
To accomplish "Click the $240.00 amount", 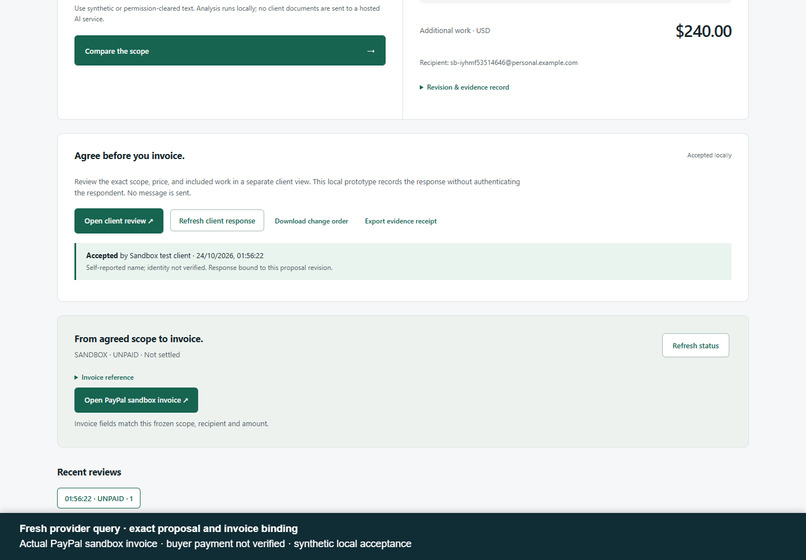I will point(703,31).
